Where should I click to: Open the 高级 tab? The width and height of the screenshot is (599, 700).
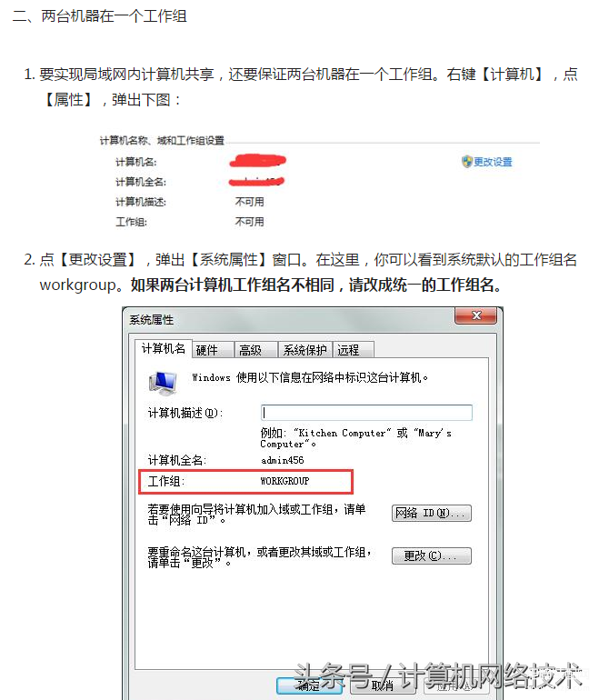click(x=256, y=350)
